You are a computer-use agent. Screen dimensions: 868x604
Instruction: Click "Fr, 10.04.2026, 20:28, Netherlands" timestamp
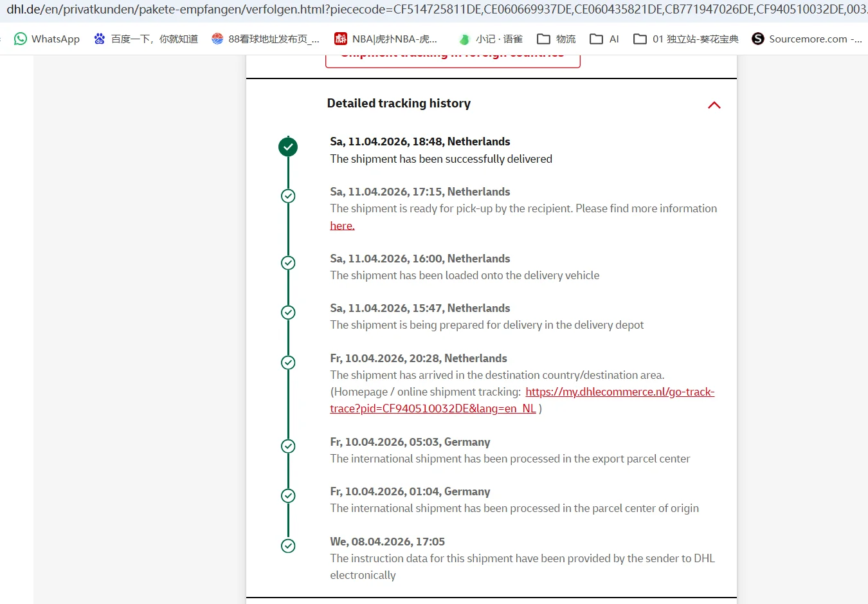419,358
